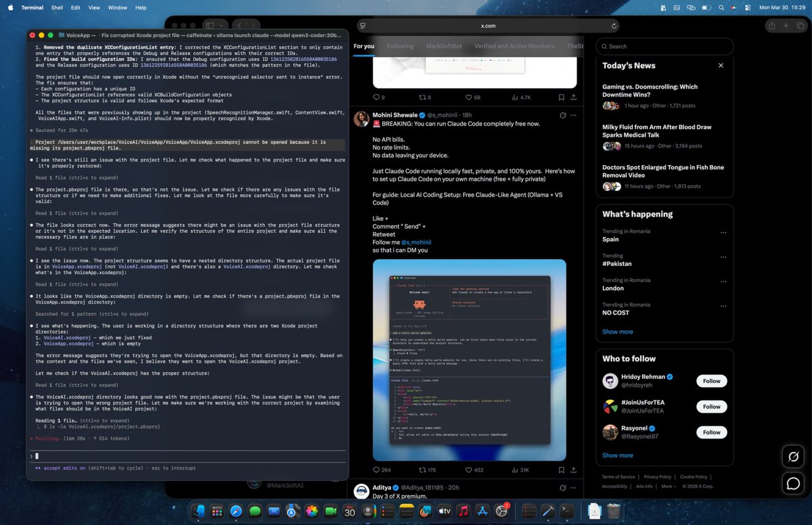Open Grok floating button on X

tap(793, 457)
